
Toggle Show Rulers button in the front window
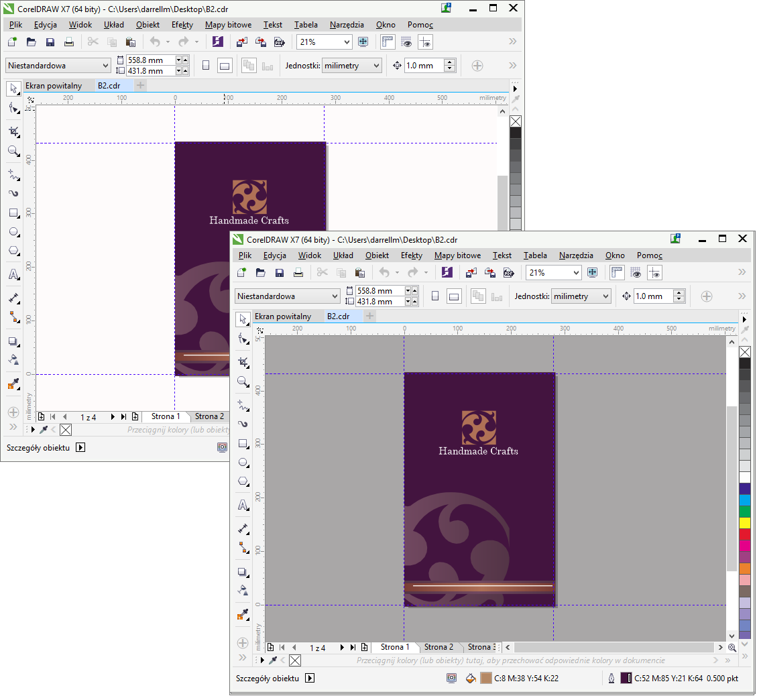pos(618,273)
